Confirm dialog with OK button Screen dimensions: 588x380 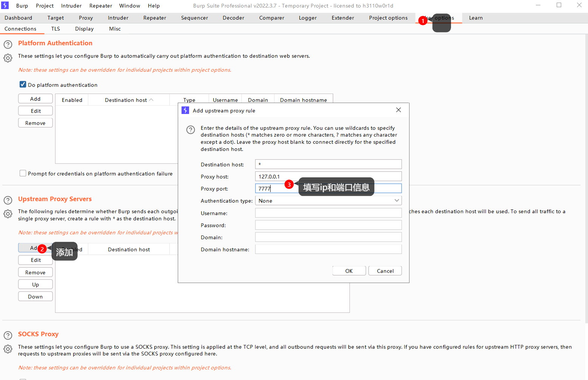pos(349,271)
